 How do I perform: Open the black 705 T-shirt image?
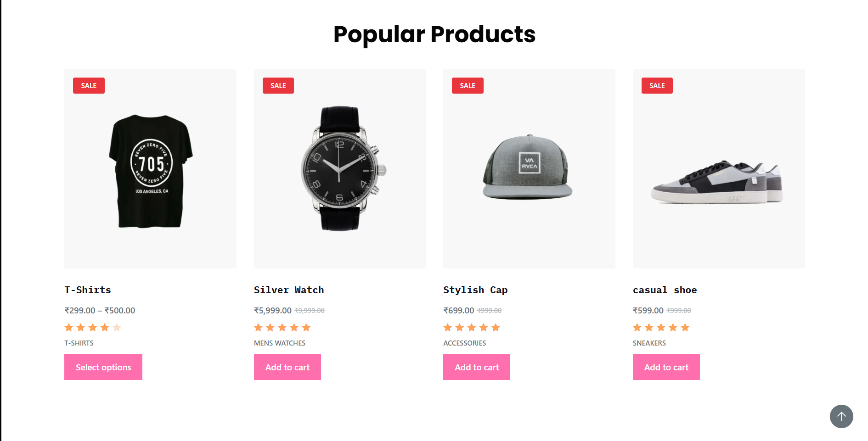tap(151, 170)
